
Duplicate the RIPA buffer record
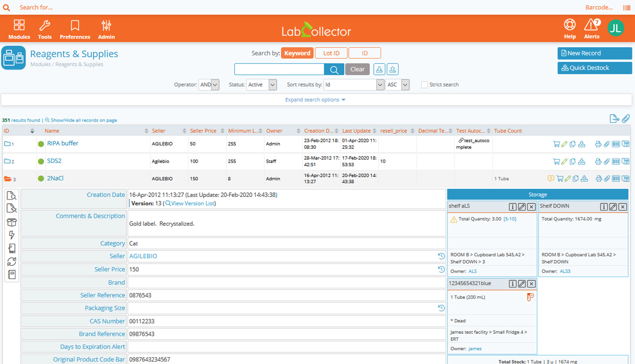572,144
